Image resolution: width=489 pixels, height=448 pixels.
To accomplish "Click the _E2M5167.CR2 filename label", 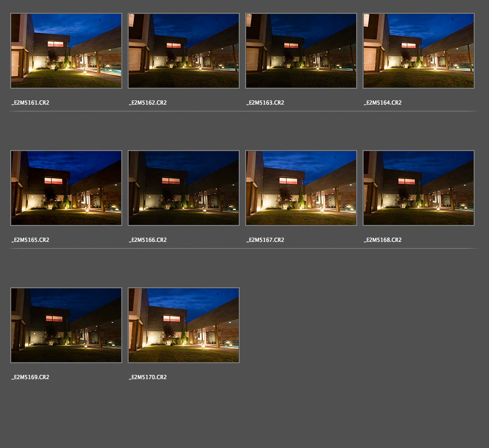I will 265,240.
